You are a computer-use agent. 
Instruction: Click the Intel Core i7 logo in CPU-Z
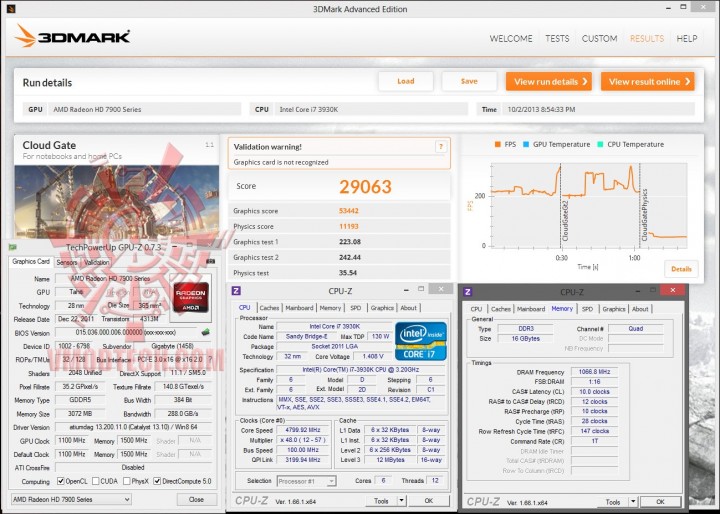coord(421,341)
